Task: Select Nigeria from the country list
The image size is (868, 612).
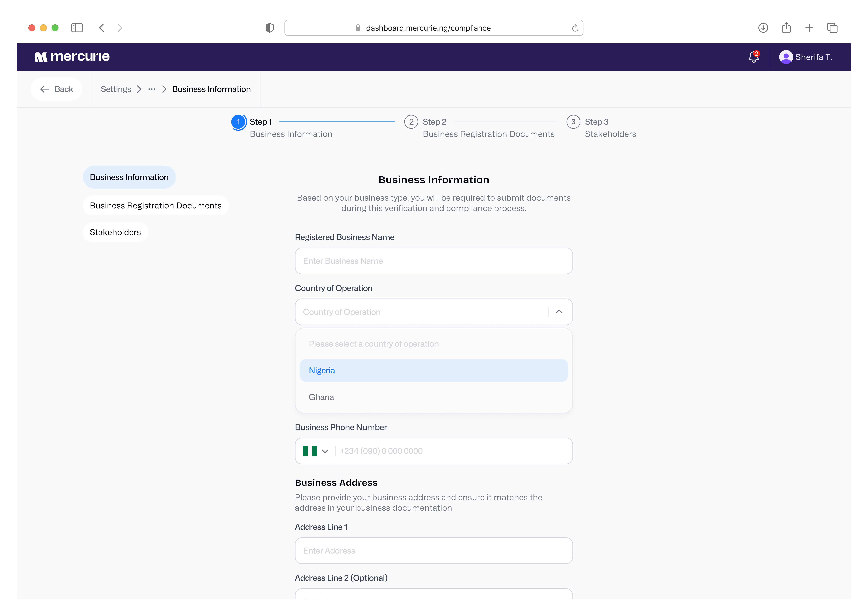Action: 434,370
